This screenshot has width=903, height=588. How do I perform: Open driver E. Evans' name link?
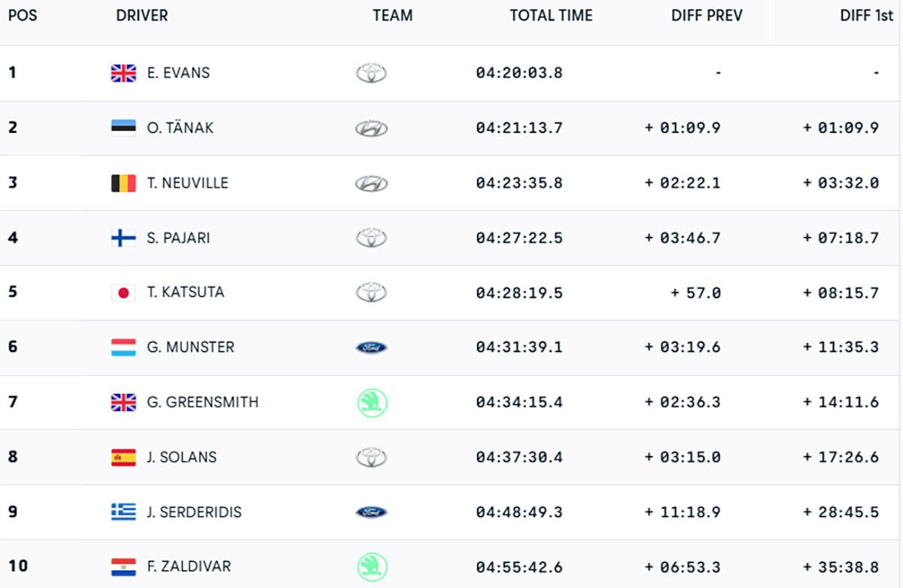(x=178, y=73)
